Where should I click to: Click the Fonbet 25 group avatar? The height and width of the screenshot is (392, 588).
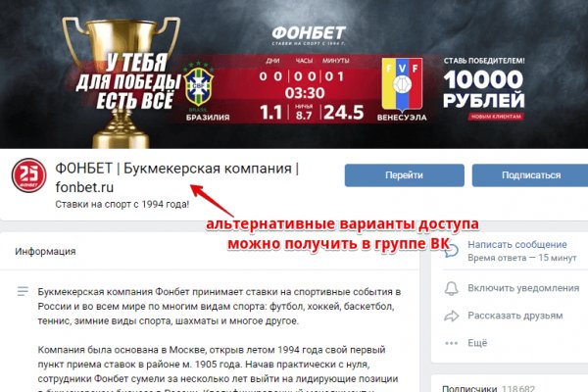pos(28,175)
